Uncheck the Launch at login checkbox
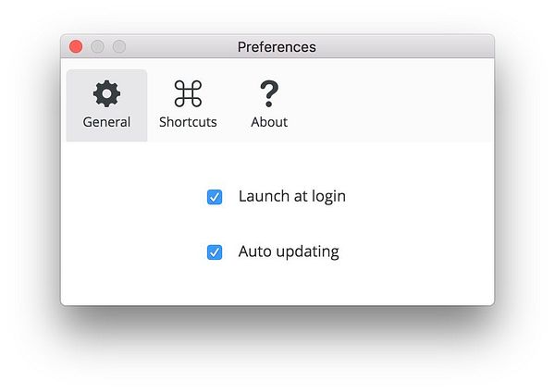 215,197
